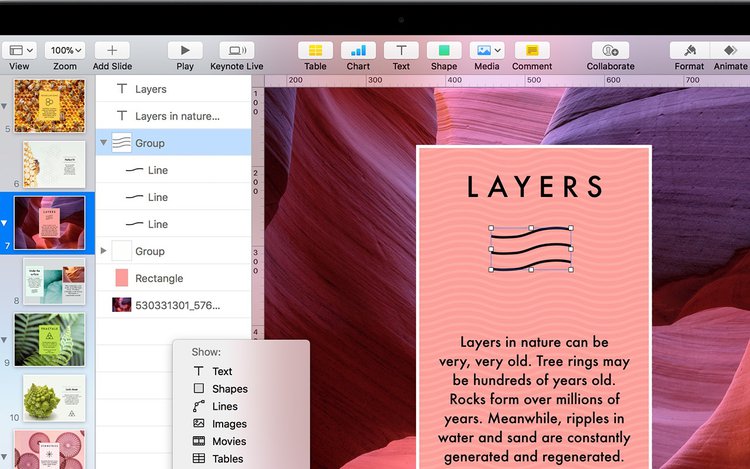Click the Tables grid icon in Show list
This screenshot has height=469, width=750.
199,458
